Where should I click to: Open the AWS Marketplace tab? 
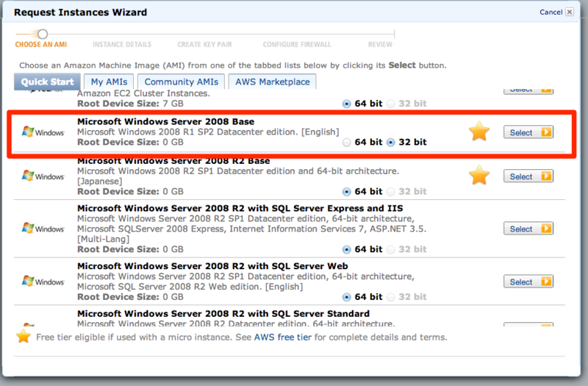point(272,82)
